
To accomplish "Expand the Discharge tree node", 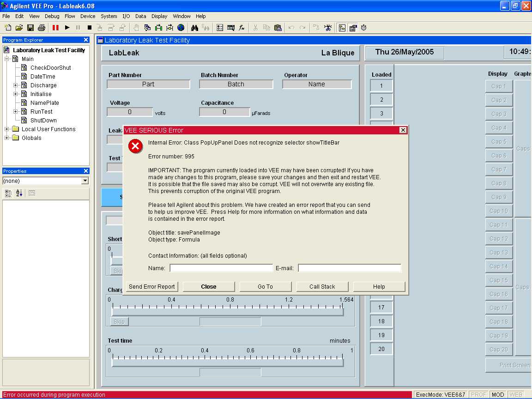I will (15, 85).
